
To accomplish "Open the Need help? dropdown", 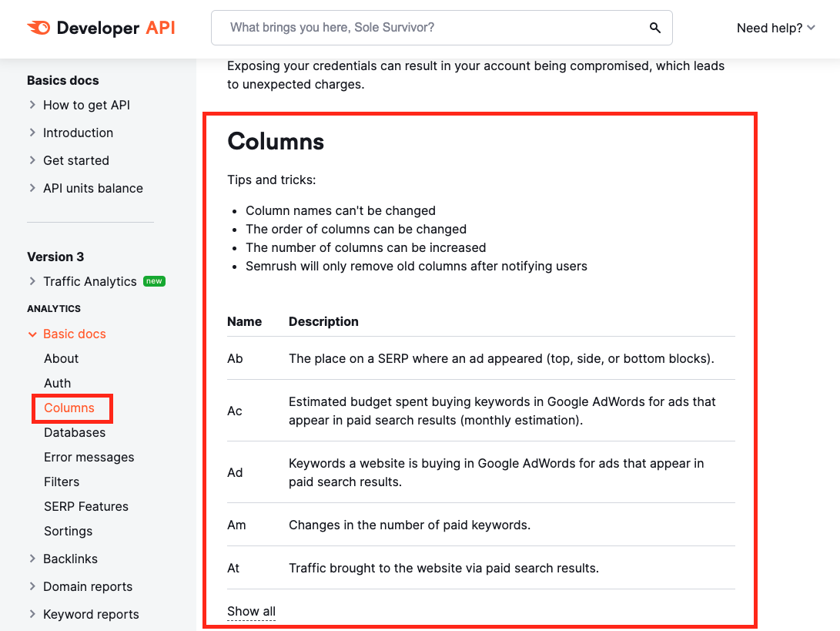I will click(x=775, y=29).
